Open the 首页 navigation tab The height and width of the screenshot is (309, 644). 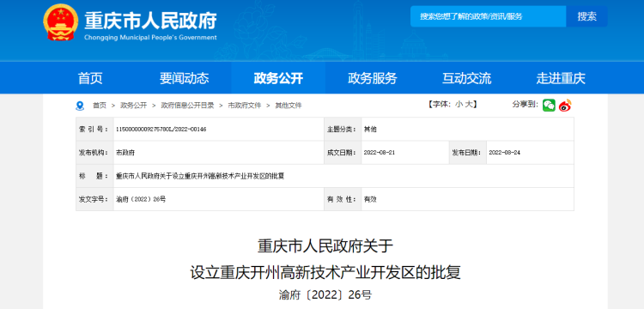(90, 78)
